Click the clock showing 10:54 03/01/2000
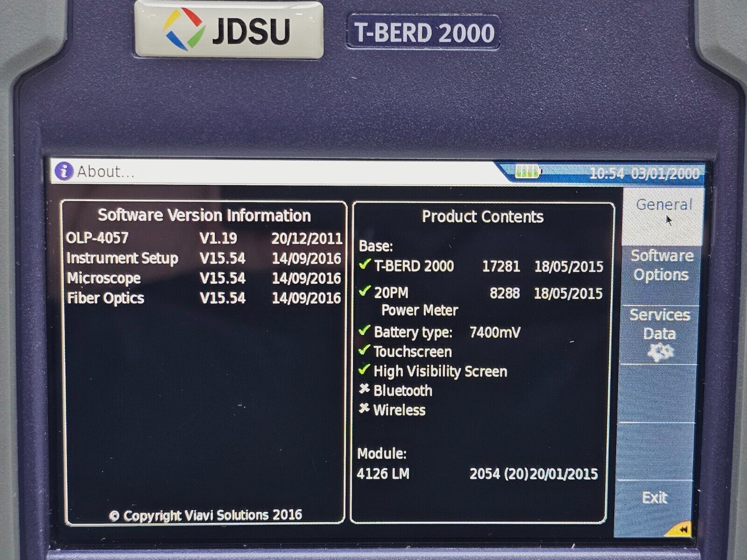This screenshot has width=747, height=560. [x=644, y=174]
